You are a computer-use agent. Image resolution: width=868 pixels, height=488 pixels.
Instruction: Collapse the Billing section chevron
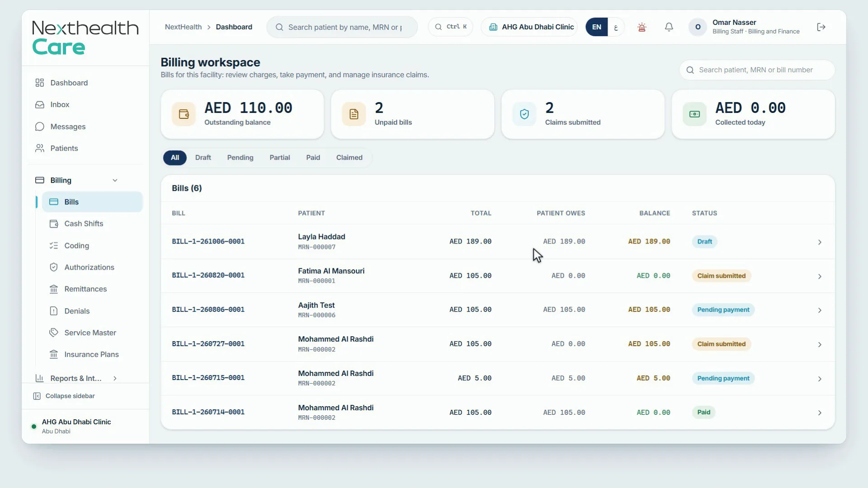115,180
